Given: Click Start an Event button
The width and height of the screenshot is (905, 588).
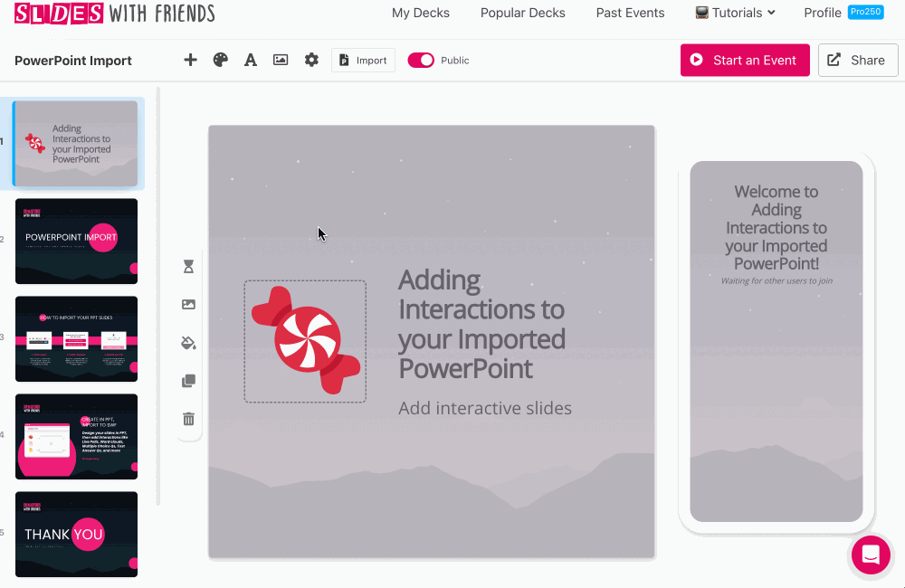Looking at the screenshot, I should pos(745,60).
